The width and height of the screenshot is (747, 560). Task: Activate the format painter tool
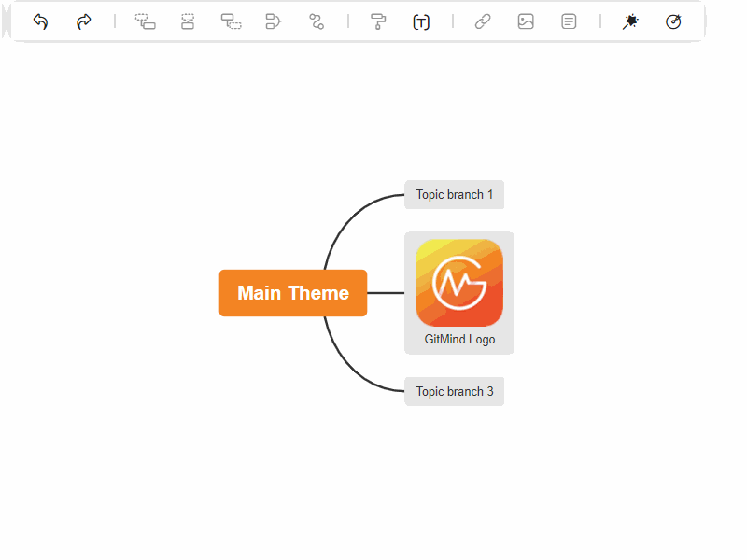coord(378,21)
